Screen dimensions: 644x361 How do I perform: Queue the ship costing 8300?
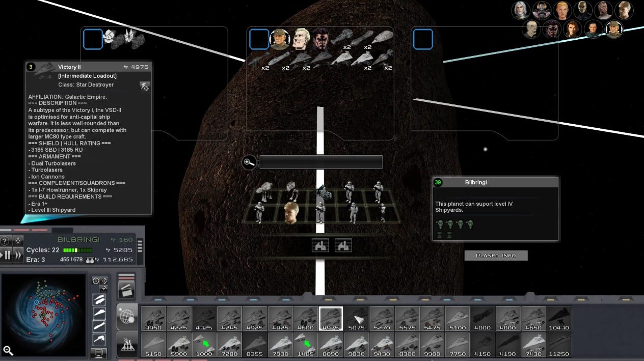(407, 345)
